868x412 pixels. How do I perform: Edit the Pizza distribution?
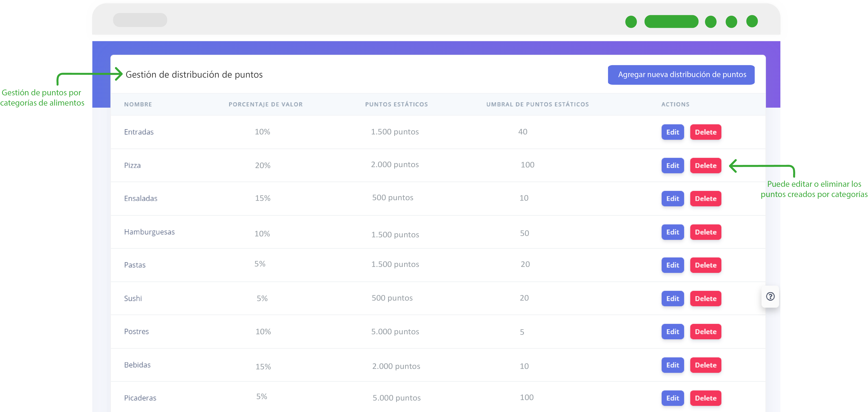coord(673,165)
